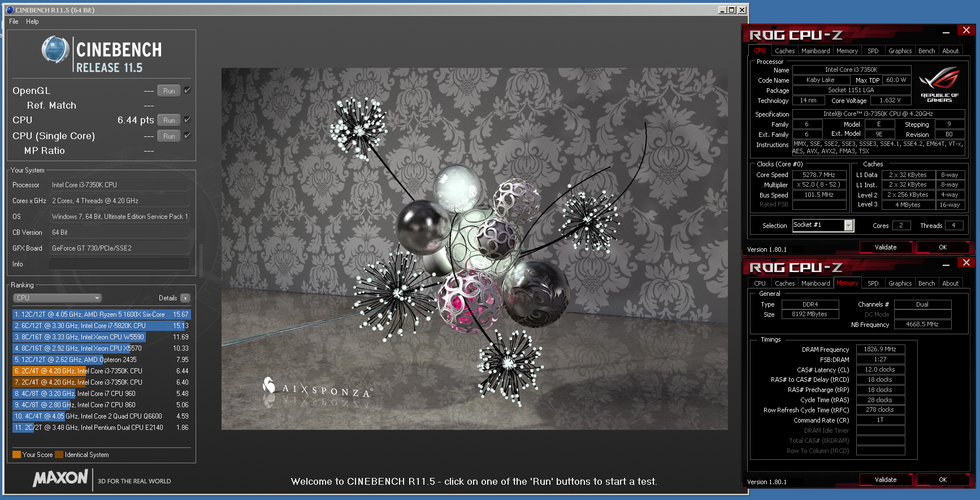The height and width of the screenshot is (500, 980).
Task: Select ranking entry Core 2 Quad Q6600
Action: coord(102,416)
